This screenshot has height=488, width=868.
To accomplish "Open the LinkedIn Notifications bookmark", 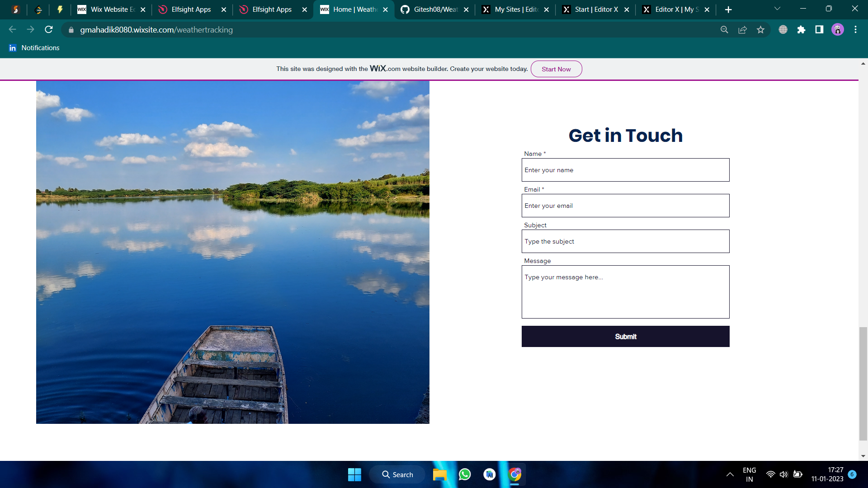I will [34, 48].
